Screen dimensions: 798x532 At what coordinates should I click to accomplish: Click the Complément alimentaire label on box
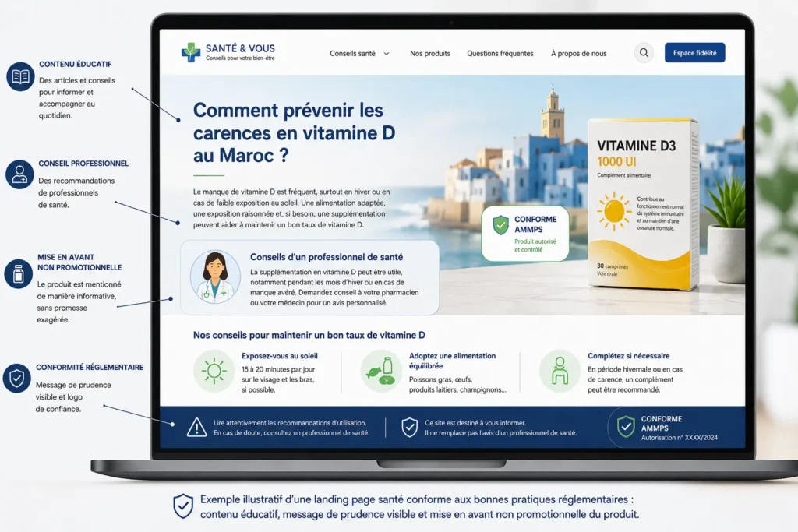pyautogui.click(x=624, y=175)
